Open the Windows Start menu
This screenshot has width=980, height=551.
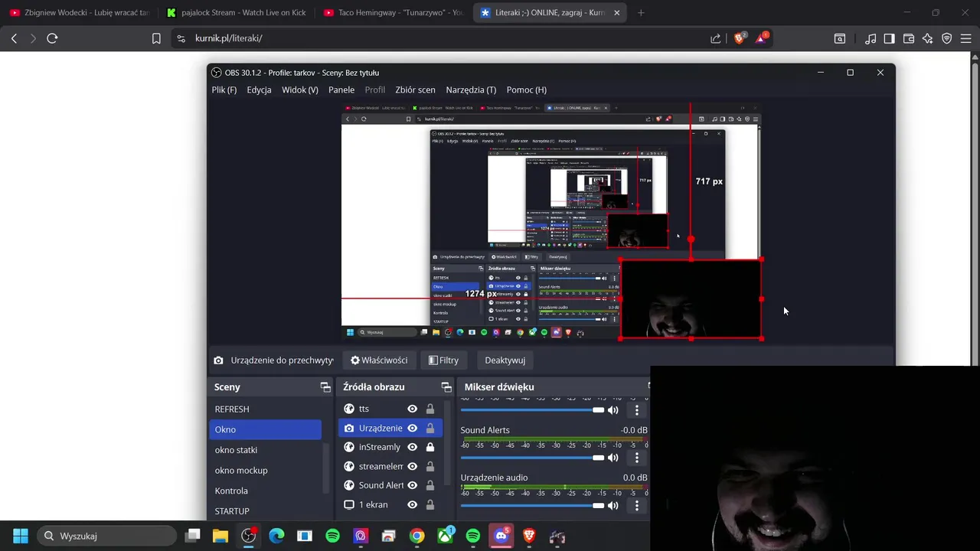point(21,536)
